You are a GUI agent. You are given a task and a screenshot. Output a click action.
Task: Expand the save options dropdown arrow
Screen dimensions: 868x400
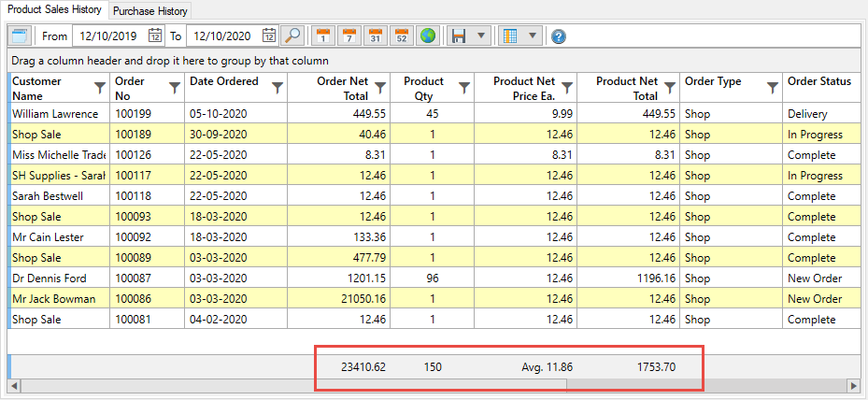tap(480, 36)
